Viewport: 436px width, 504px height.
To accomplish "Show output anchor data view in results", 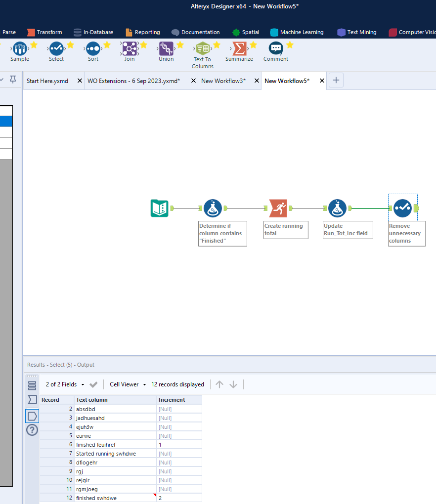I will (x=32, y=416).
